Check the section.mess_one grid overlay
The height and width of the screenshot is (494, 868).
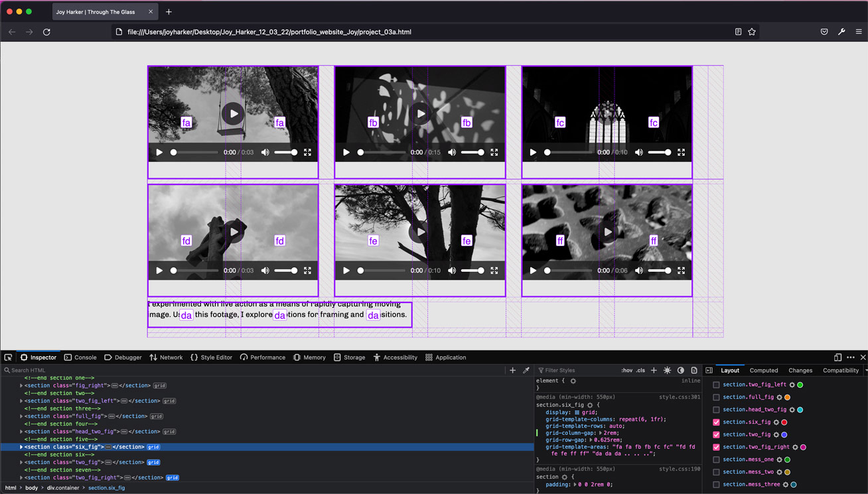point(716,460)
